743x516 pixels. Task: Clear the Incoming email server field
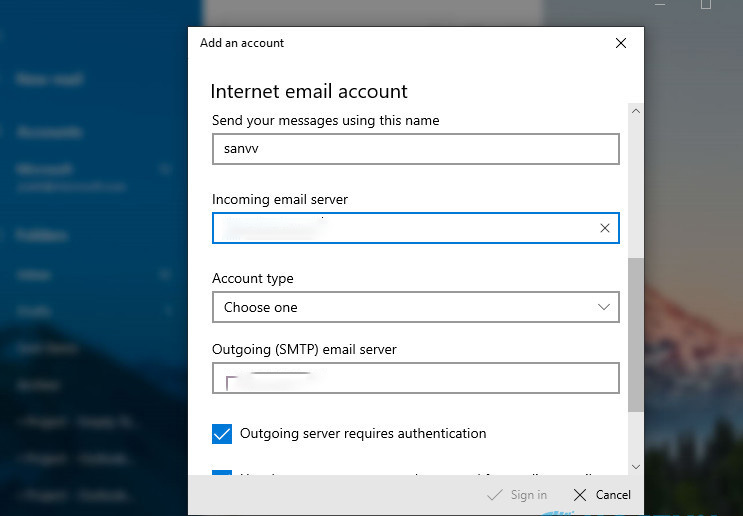604,228
